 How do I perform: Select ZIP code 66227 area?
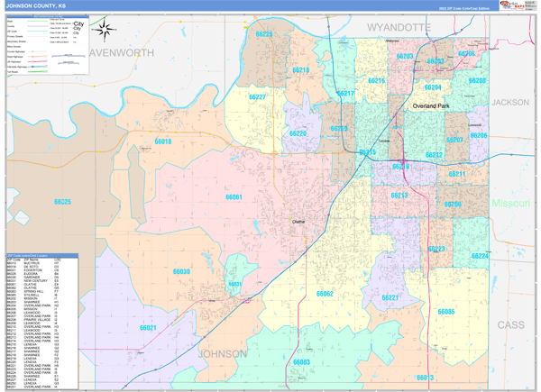click(x=255, y=96)
